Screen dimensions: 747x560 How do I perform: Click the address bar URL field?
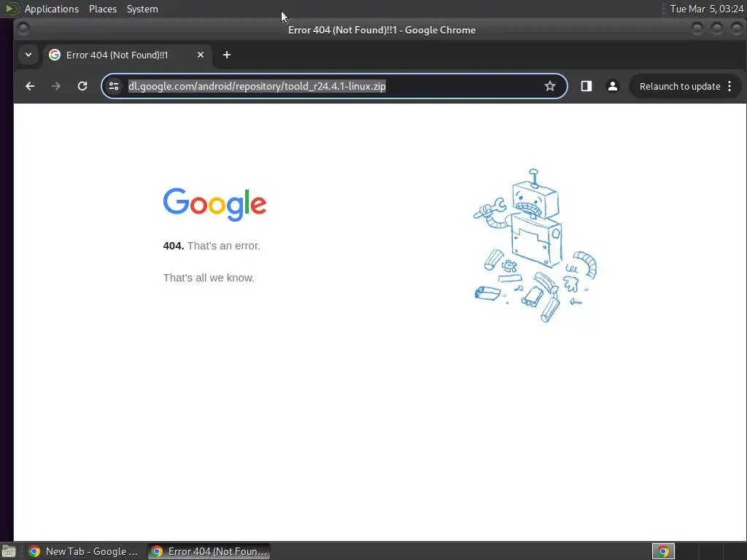pyautogui.click(x=334, y=86)
